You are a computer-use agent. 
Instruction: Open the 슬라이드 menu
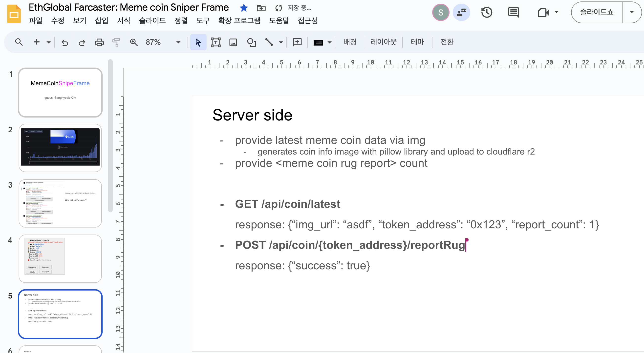pyautogui.click(x=152, y=20)
